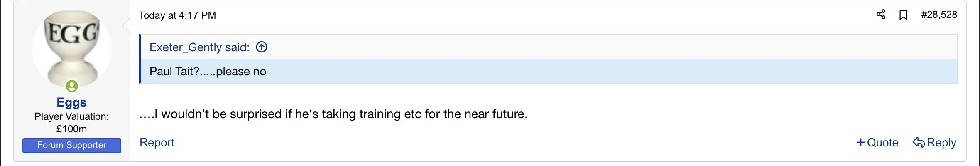980x166 pixels.
Task: Click the Forum Supporter badge
Action: 72,145
